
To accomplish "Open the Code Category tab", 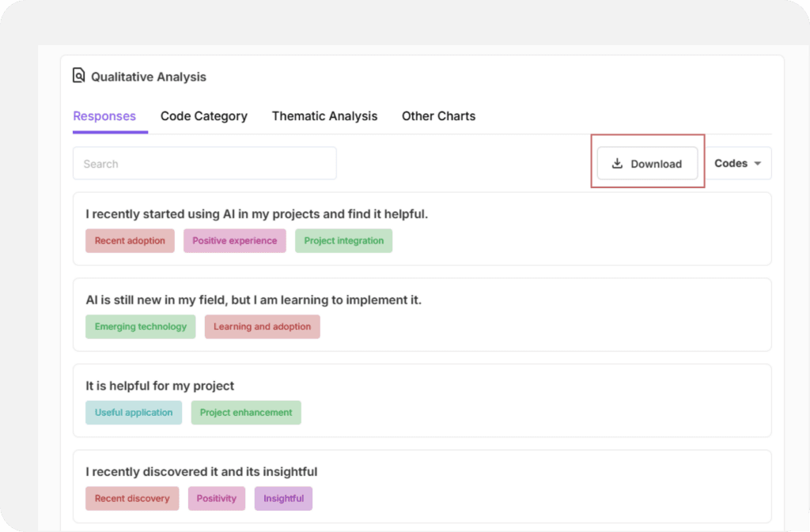I will 203,116.
